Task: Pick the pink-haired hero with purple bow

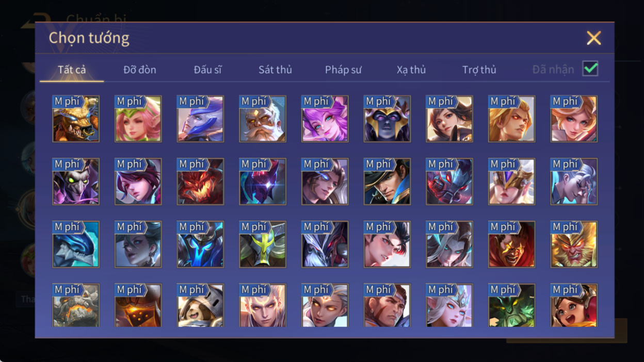Action: (x=325, y=119)
